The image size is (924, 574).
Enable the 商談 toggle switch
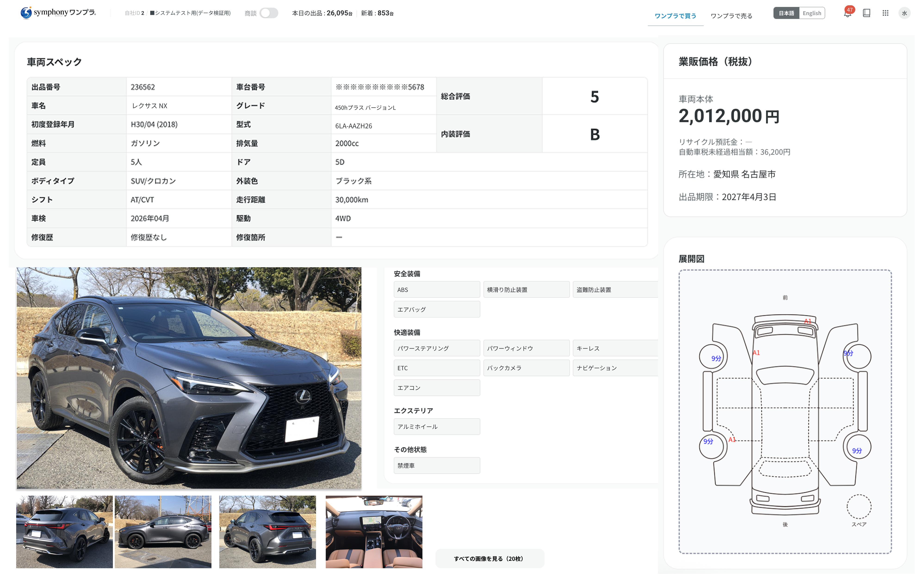(x=269, y=12)
